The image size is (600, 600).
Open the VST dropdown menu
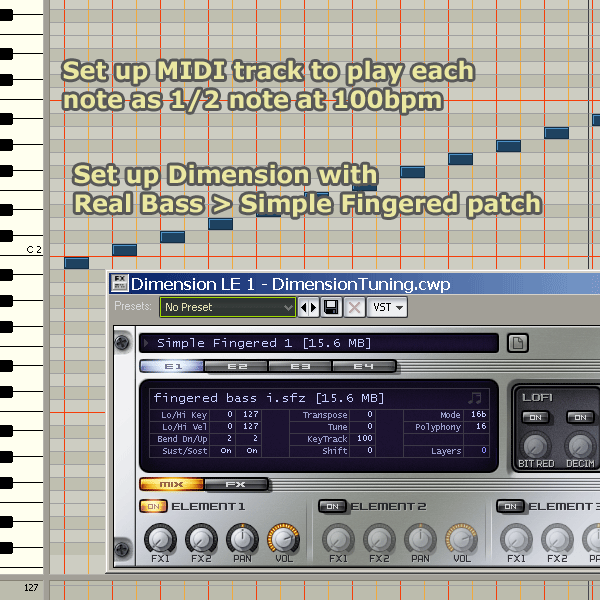point(387,308)
